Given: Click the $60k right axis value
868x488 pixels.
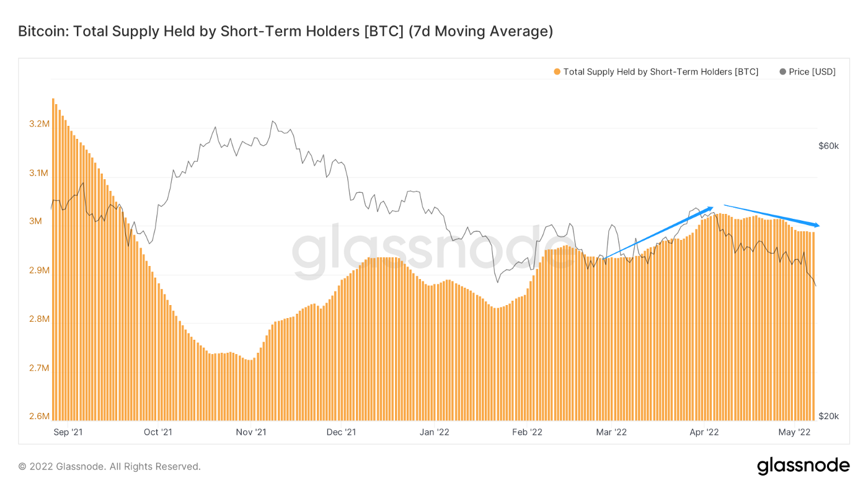Looking at the screenshot, I should (828, 146).
